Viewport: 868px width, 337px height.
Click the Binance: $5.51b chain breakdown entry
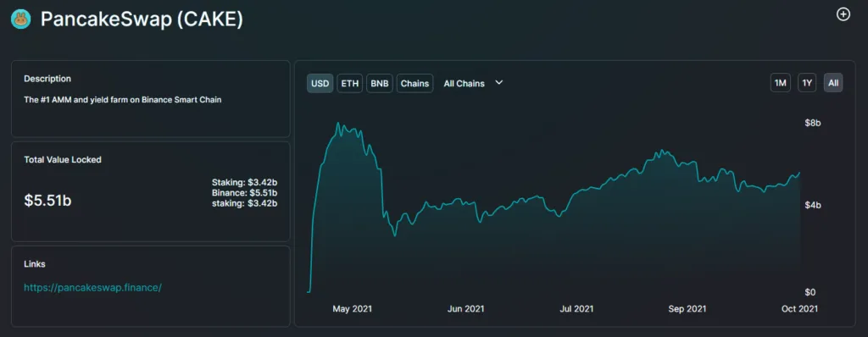click(244, 192)
